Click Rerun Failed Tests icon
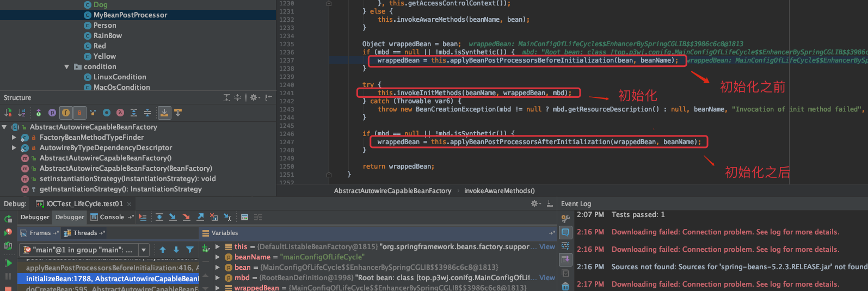 click(8, 232)
